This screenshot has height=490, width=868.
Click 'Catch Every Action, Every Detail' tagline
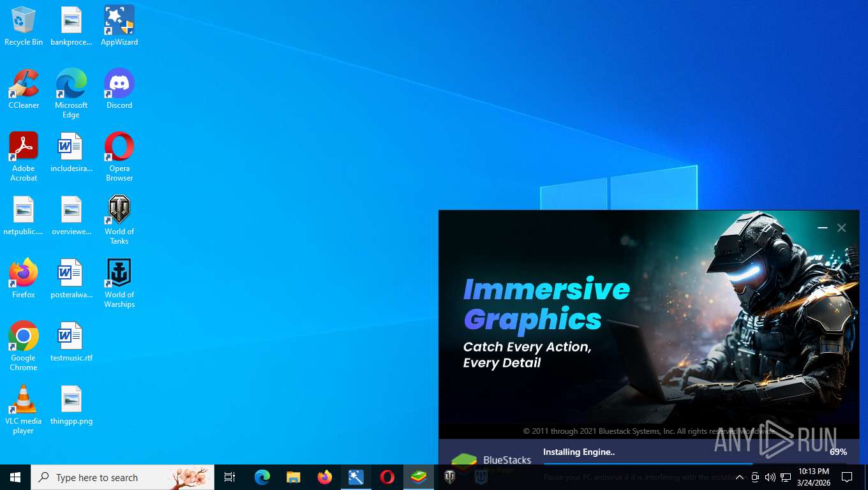click(x=527, y=355)
